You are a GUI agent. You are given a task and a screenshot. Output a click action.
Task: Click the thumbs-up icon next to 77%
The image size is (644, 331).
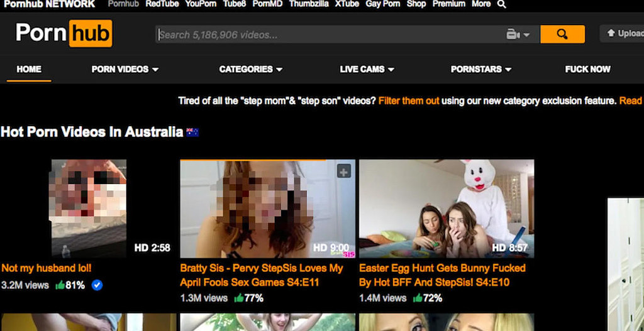[238, 298]
